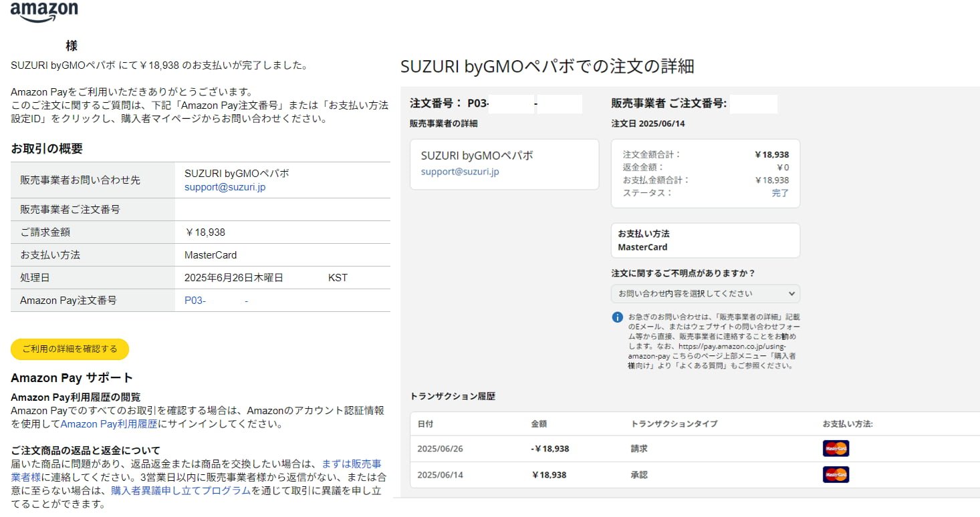Click the SUZURI byGMOペパボ seller card
The width and height of the screenshot is (980, 517).
505,164
